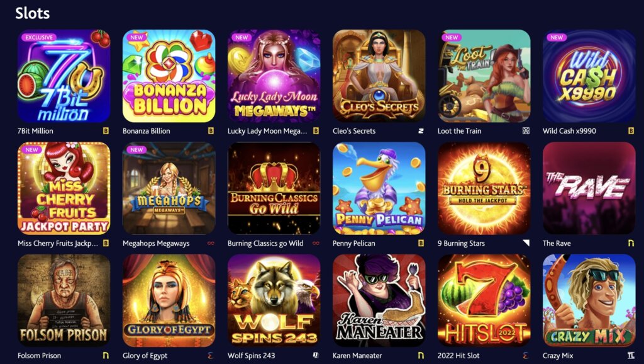This screenshot has width=644, height=364.
Task: Launch the Bonanza Billion game tile
Action: point(169,76)
